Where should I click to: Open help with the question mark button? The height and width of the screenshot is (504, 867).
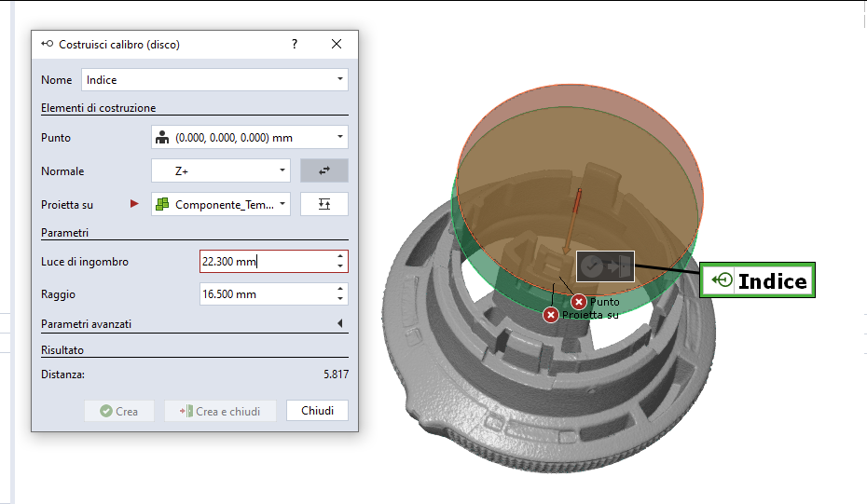pos(295,44)
